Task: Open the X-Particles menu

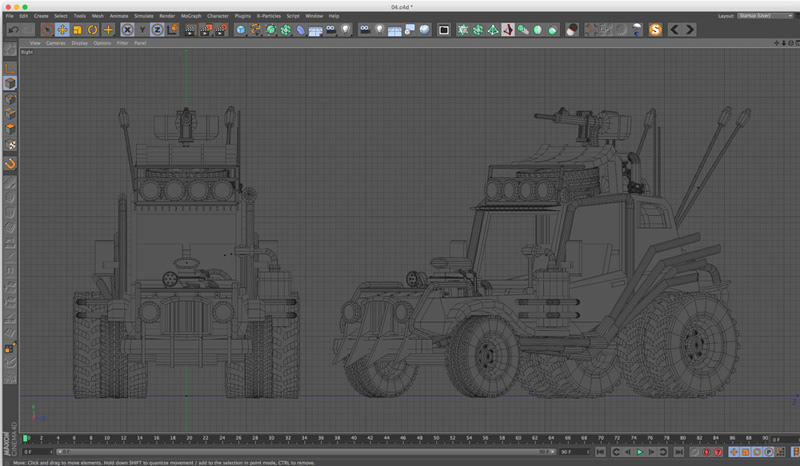Action: (x=268, y=16)
